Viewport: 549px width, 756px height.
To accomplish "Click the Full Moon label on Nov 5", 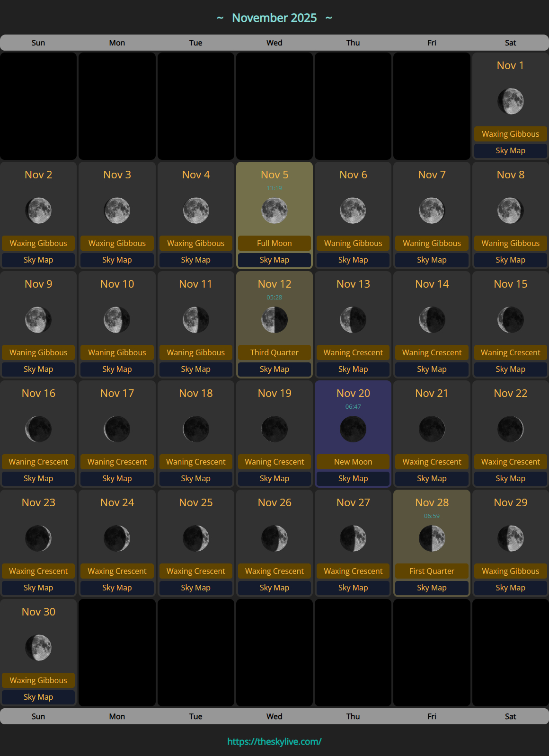I will pyautogui.click(x=274, y=243).
